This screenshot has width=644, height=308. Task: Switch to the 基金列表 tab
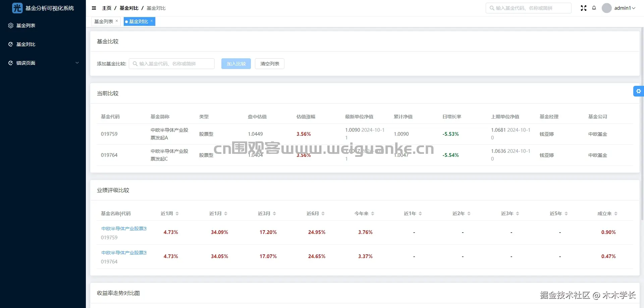104,21
